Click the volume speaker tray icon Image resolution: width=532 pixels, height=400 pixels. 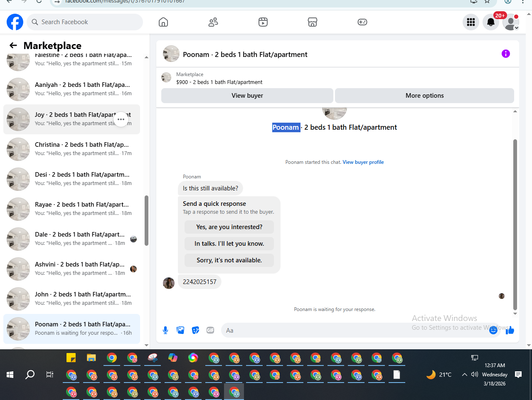pos(475,375)
